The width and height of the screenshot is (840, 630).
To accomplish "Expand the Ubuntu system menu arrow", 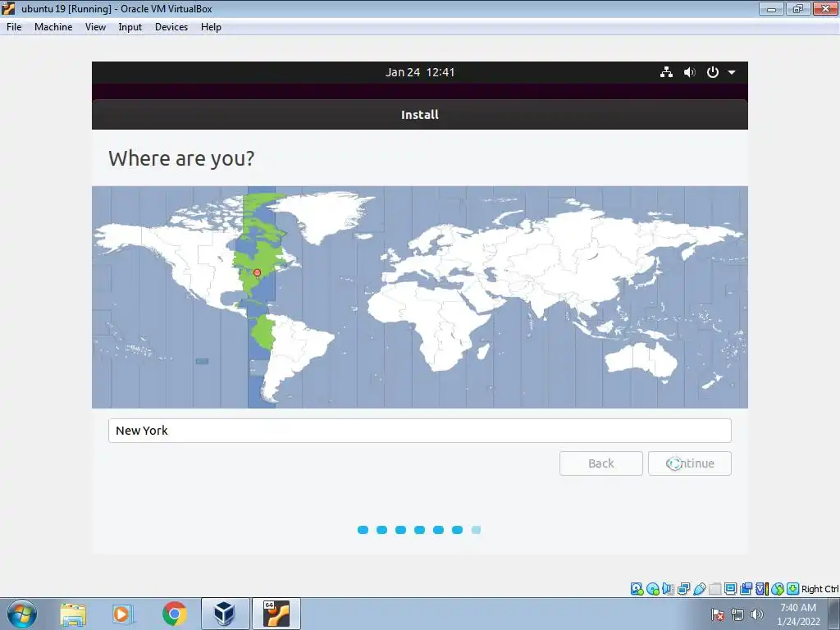I will [732, 72].
